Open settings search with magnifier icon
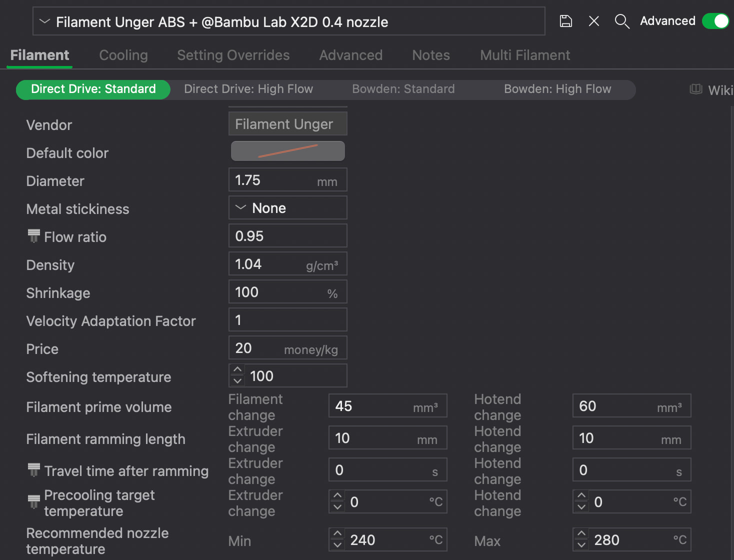Viewport: 734px width, 560px height. [622, 21]
